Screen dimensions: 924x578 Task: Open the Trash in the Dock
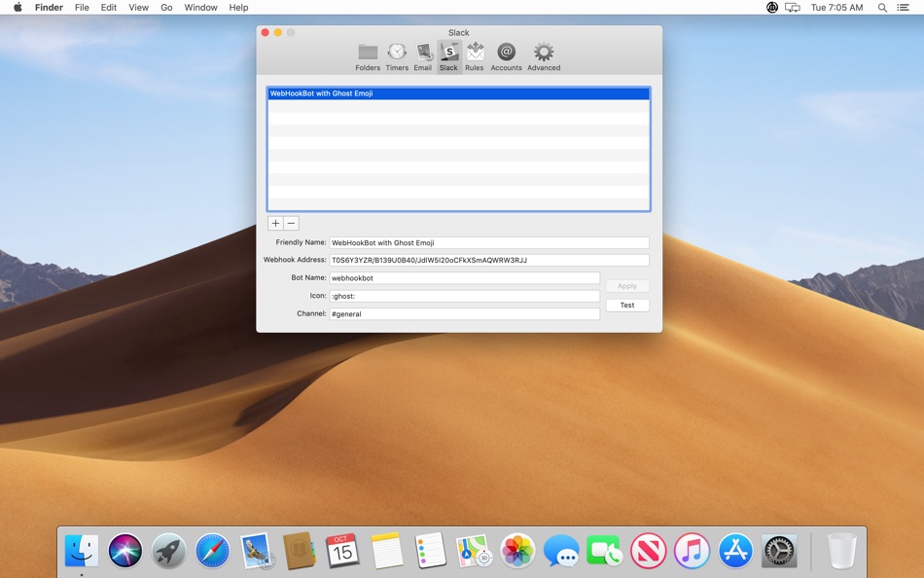pyautogui.click(x=841, y=551)
